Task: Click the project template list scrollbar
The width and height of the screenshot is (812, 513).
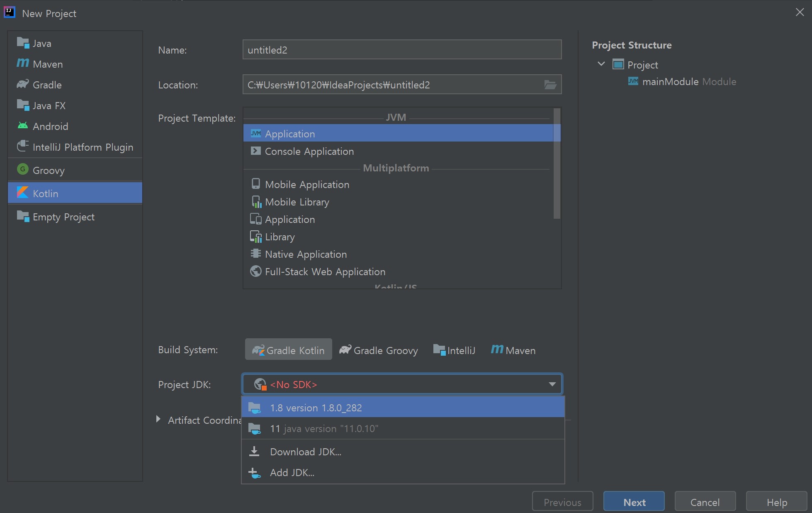Action: [x=557, y=163]
